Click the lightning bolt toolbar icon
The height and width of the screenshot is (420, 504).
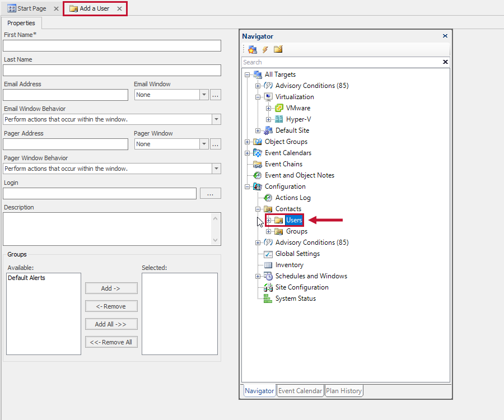click(264, 49)
